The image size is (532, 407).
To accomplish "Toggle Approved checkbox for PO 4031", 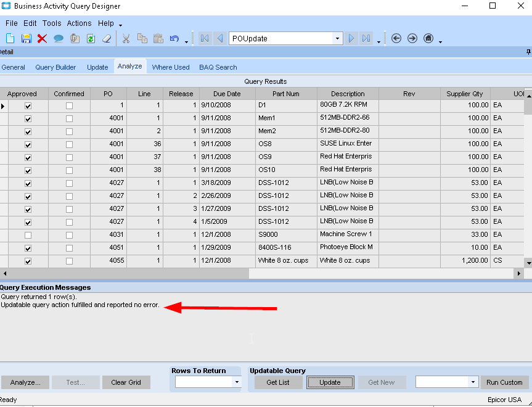I will [x=28, y=236].
